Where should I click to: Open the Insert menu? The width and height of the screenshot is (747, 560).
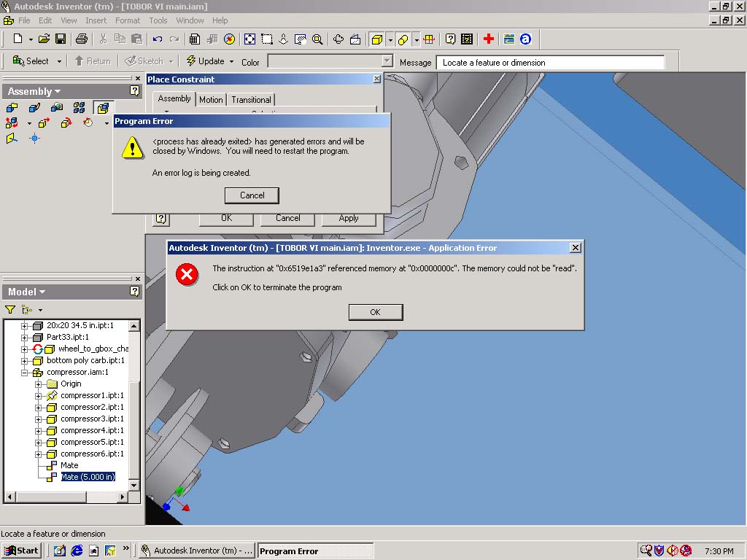click(x=96, y=20)
